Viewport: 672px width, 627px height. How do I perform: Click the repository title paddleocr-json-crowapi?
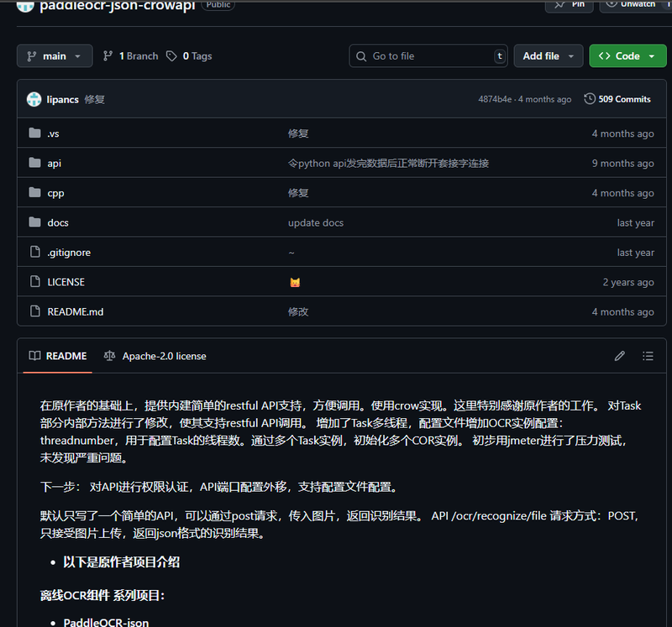(118, 6)
